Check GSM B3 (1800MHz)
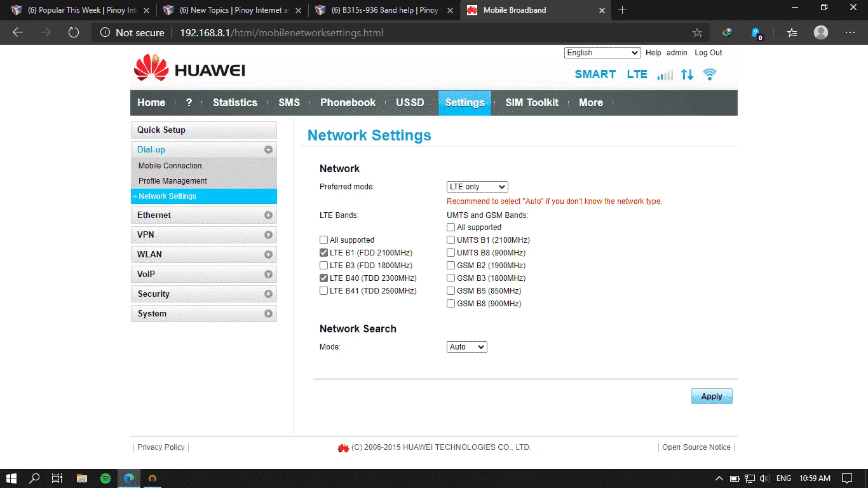 click(451, 278)
